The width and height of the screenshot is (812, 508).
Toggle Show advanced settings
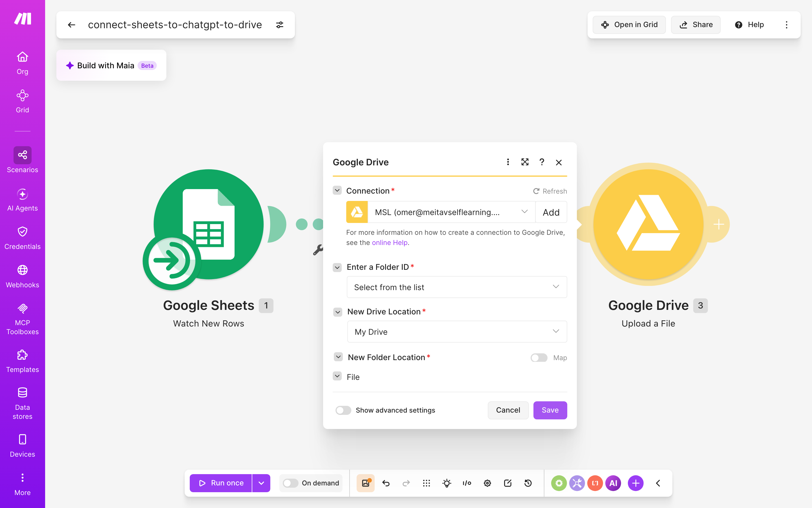coord(343,410)
